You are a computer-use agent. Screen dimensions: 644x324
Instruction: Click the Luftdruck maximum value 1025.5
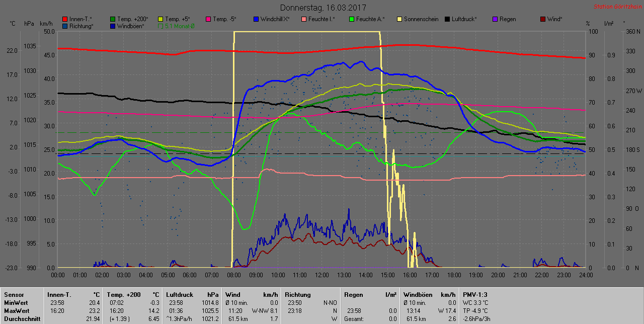tap(210, 311)
